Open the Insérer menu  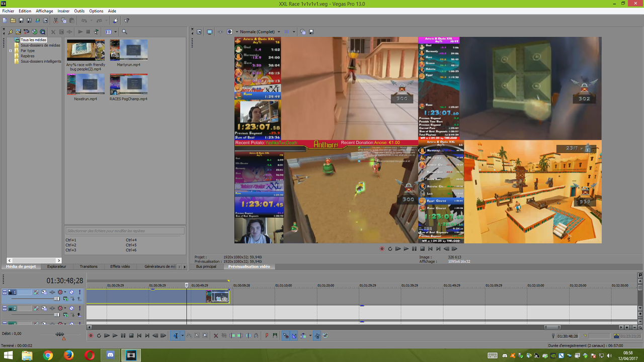(63, 11)
